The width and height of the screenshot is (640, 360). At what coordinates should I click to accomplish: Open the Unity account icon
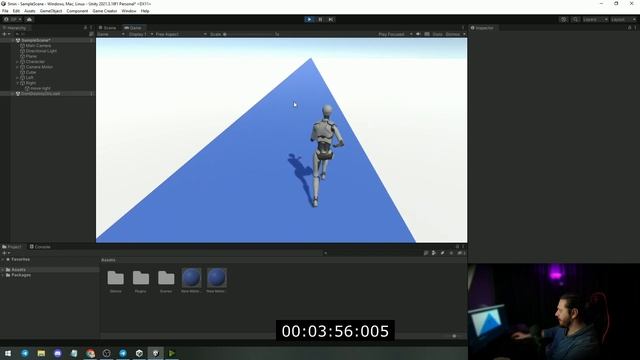point(13,19)
